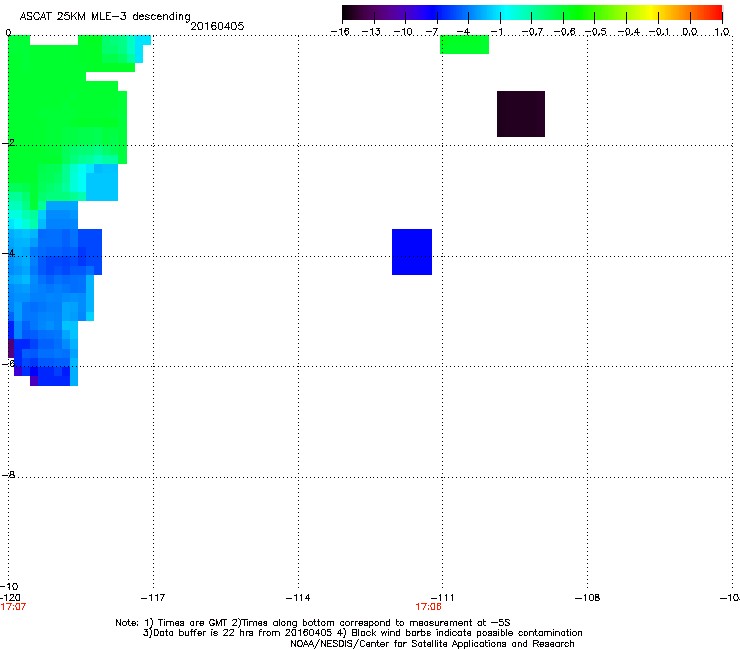Screen dimensions: 740x650
Task: Click the color bar label "-13"
Action: [x=371, y=32]
